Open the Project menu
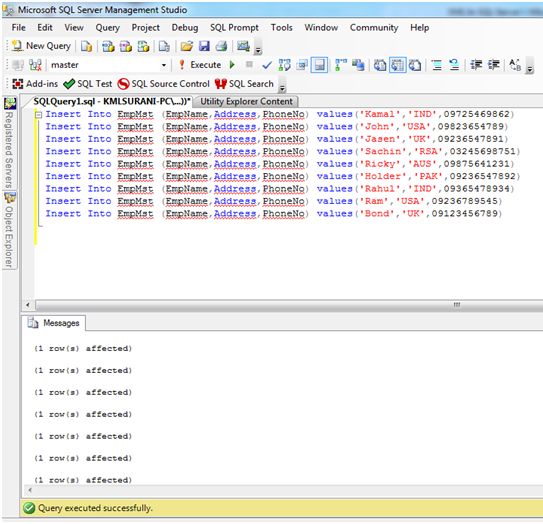This screenshot has width=543, height=524. coord(146,28)
